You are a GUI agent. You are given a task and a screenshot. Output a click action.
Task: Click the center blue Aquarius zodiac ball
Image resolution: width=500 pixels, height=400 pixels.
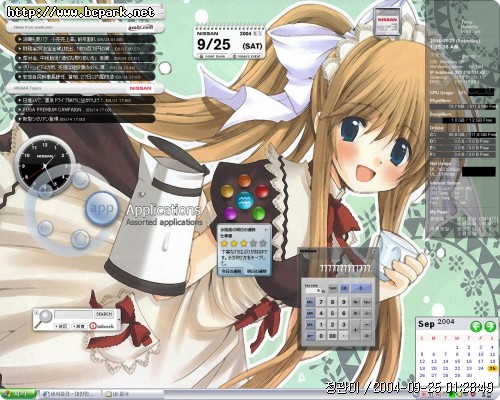[245, 201]
